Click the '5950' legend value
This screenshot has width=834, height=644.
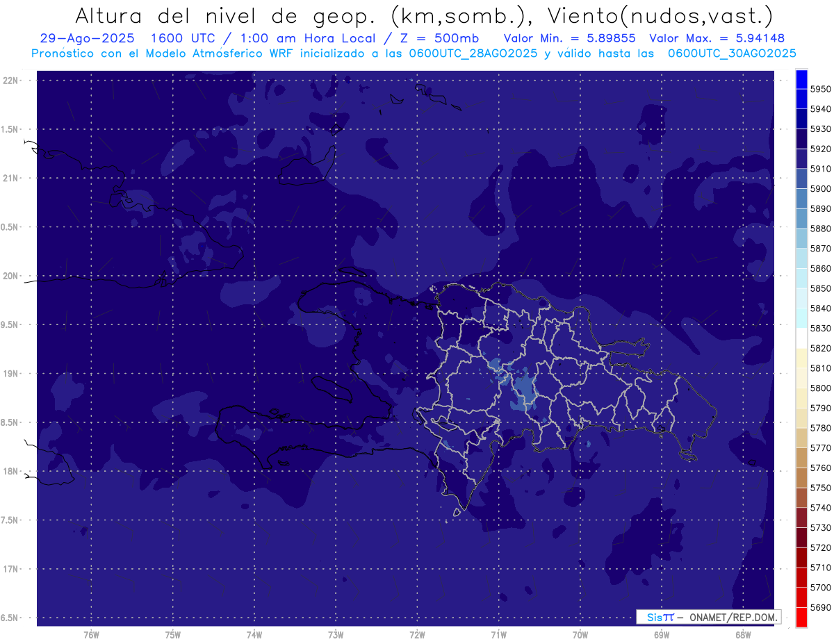820,89
